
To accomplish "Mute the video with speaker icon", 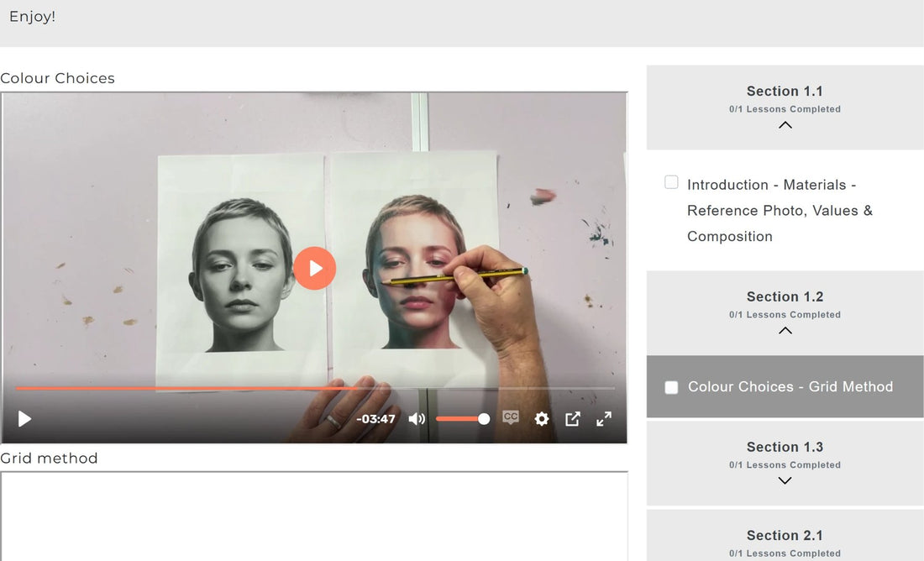I will pos(417,419).
